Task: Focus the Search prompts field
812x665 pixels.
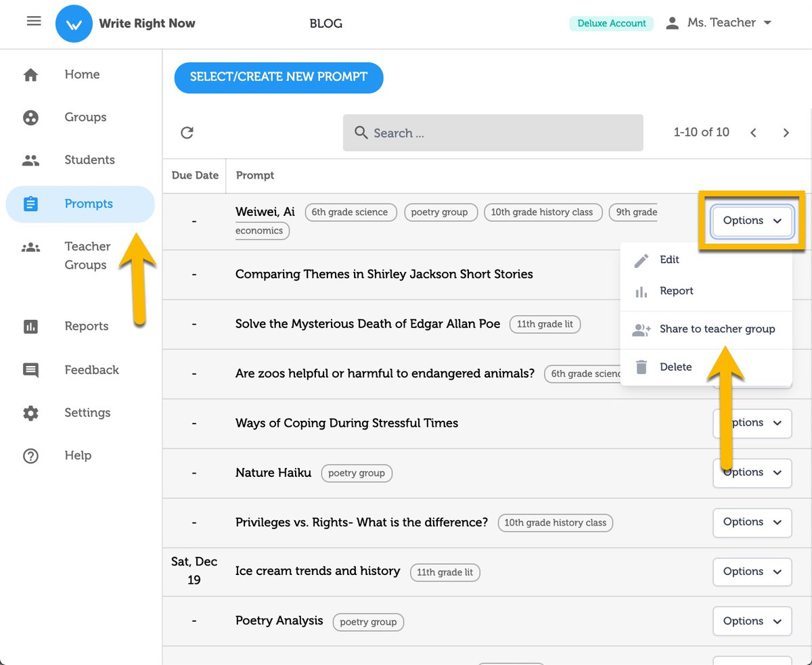Action: coord(493,133)
